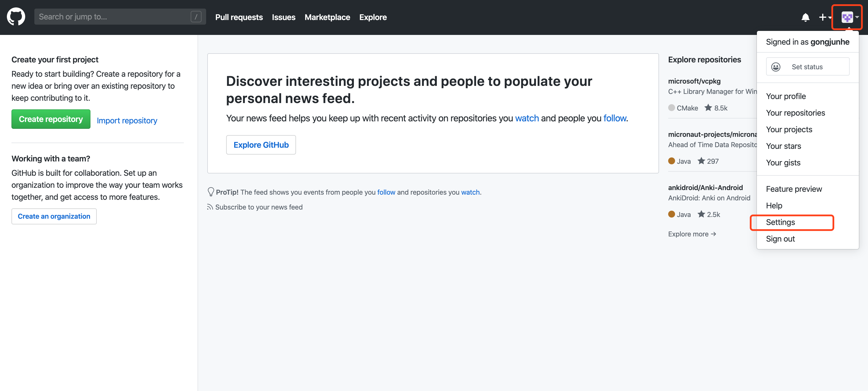Open Pull requests in top navigation
Screen dimensions: 868x391
[238, 17]
